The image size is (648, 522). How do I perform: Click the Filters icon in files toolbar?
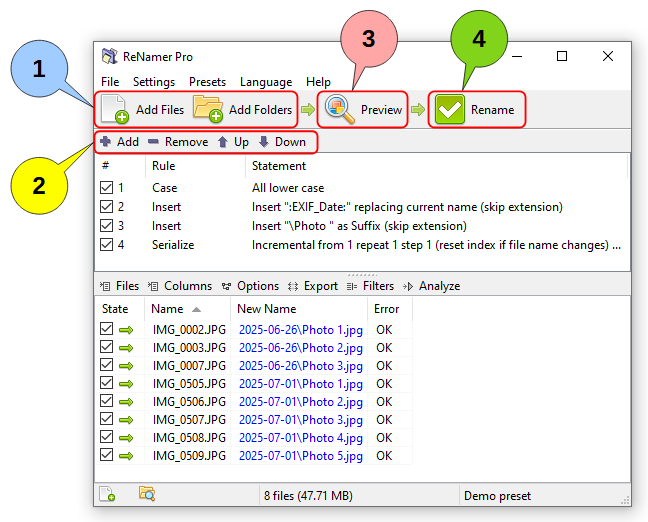(352, 286)
